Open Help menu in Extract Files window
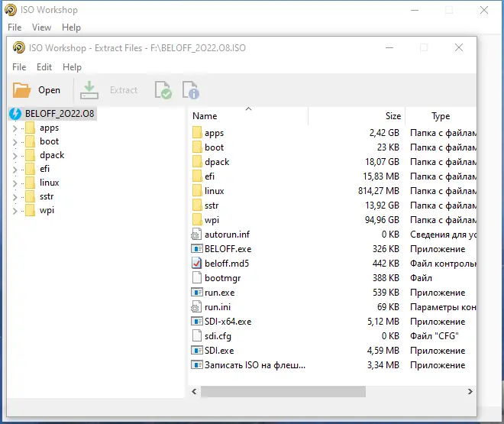Image resolution: width=504 pixels, height=424 pixels. [x=72, y=67]
